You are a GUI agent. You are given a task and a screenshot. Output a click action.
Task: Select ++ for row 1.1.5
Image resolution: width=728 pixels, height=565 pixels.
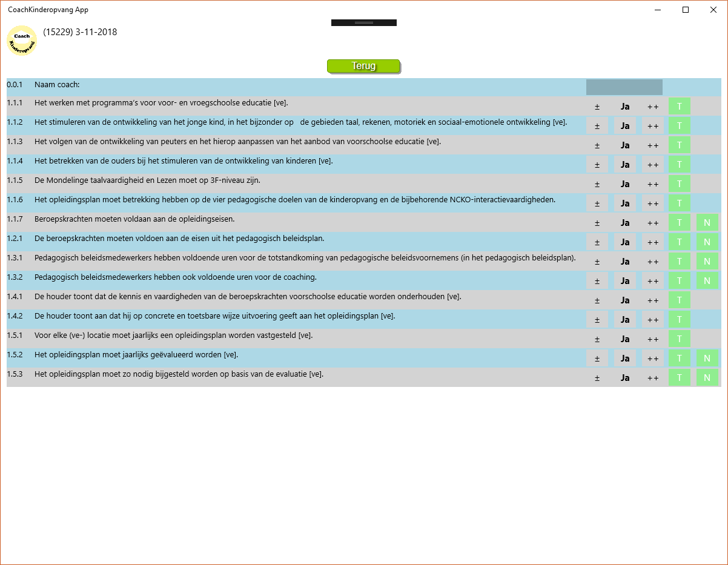(x=653, y=184)
